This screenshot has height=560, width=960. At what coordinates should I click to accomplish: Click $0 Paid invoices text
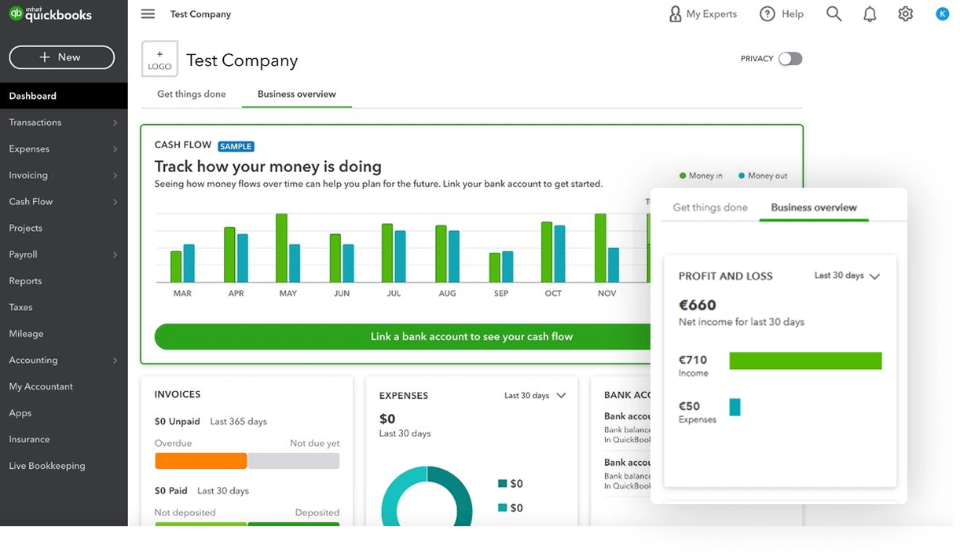(170, 490)
